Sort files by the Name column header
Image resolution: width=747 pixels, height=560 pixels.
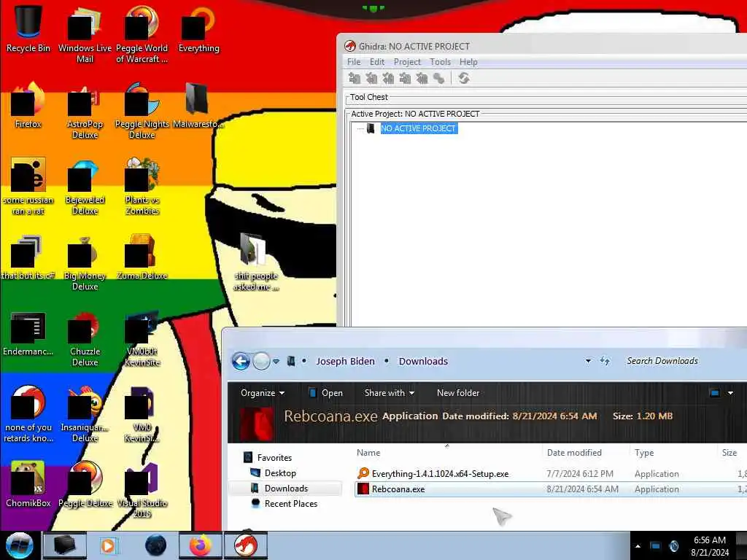pyautogui.click(x=368, y=453)
